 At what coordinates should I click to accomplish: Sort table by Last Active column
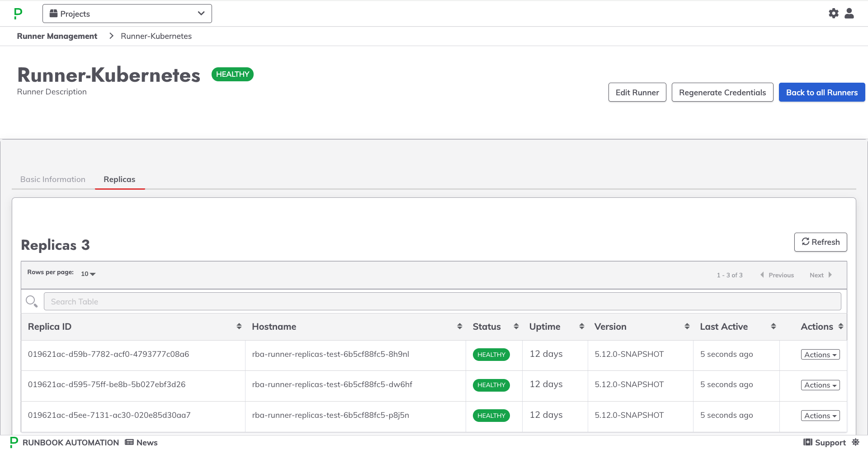(773, 327)
